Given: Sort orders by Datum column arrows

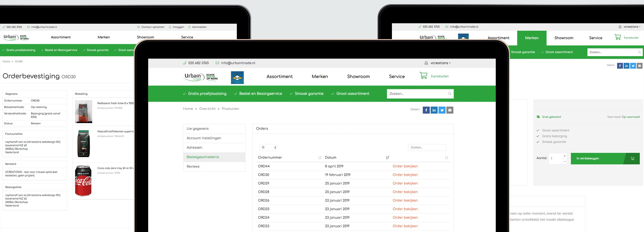Looking at the screenshot, I should click(x=387, y=158).
